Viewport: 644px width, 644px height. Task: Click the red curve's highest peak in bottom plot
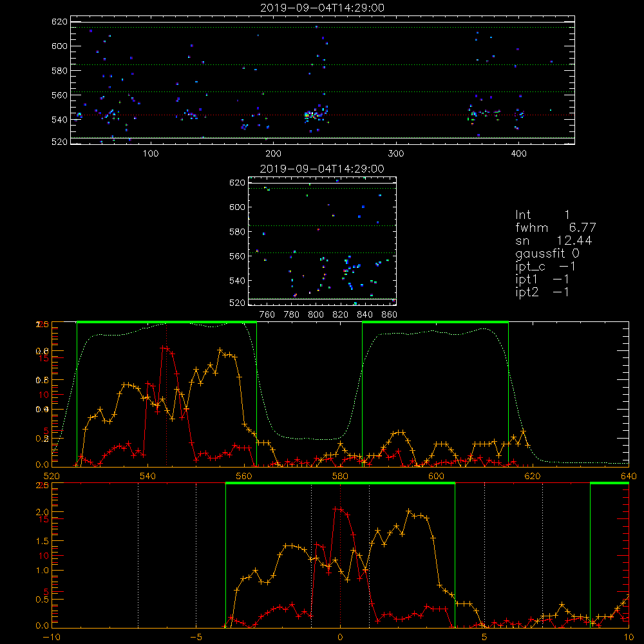coord(335,509)
